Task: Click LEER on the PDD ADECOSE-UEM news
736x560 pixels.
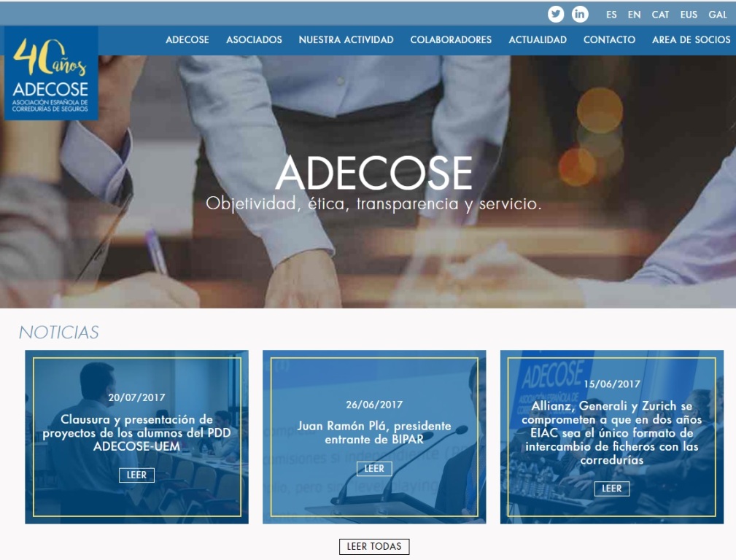Action: tap(136, 475)
